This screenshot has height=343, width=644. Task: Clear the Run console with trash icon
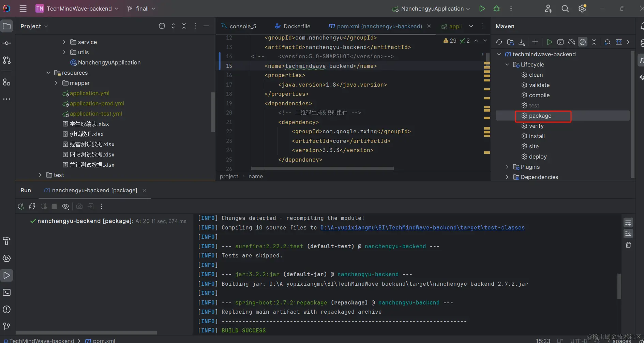pyautogui.click(x=628, y=245)
